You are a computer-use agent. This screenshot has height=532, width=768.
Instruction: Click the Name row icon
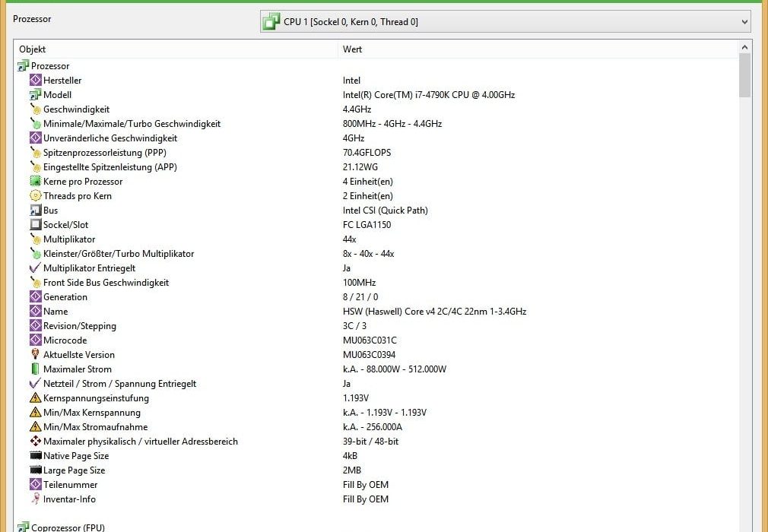35,311
